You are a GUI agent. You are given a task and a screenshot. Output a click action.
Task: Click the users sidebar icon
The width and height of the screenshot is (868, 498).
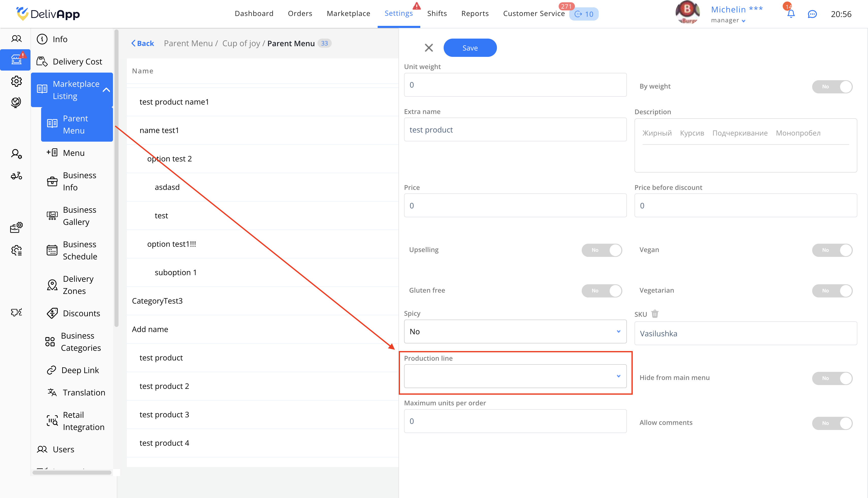[16, 39]
